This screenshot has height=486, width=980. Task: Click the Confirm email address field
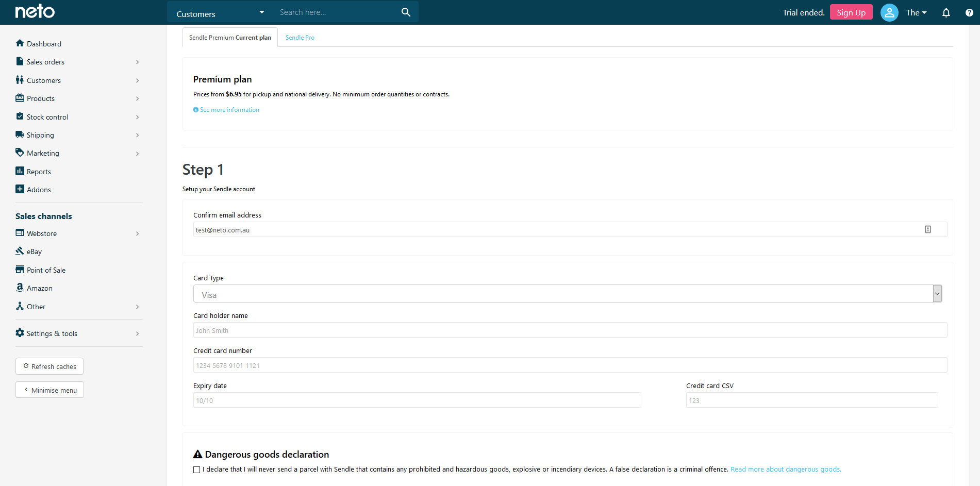[x=570, y=229]
